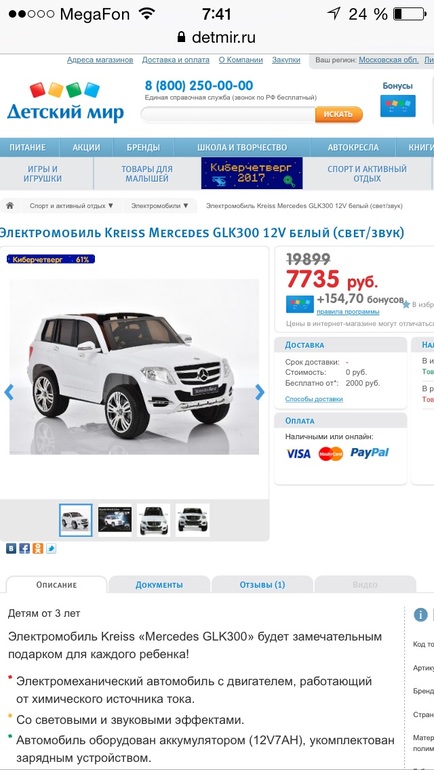Focus the site search input field
This screenshot has width=434, height=770.
click(228, 114)
